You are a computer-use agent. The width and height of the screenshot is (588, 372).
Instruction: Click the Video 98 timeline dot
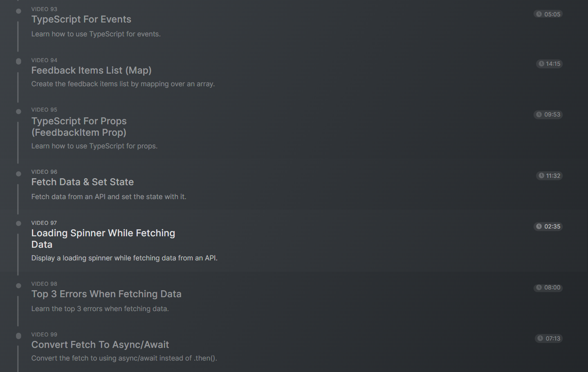click(x=18, y=286)
